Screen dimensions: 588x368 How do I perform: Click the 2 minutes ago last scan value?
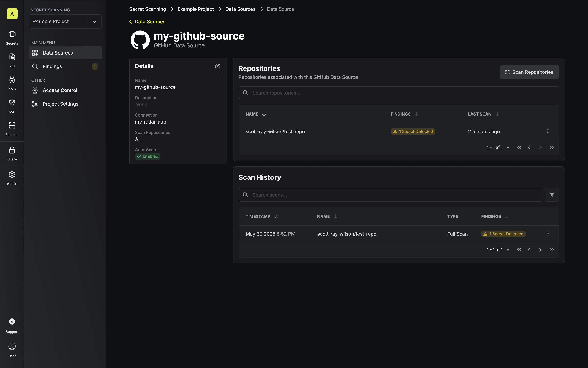[484, 131]
